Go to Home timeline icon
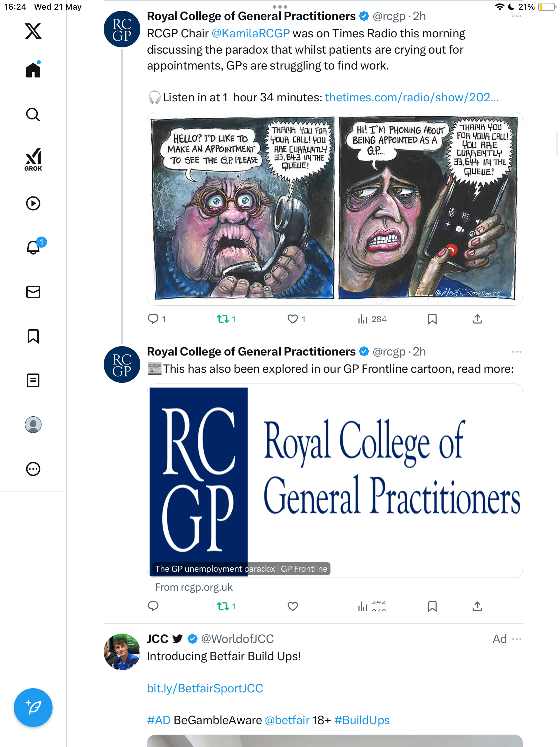Viewport: 560px width, 747px height. tap(33, 70)
